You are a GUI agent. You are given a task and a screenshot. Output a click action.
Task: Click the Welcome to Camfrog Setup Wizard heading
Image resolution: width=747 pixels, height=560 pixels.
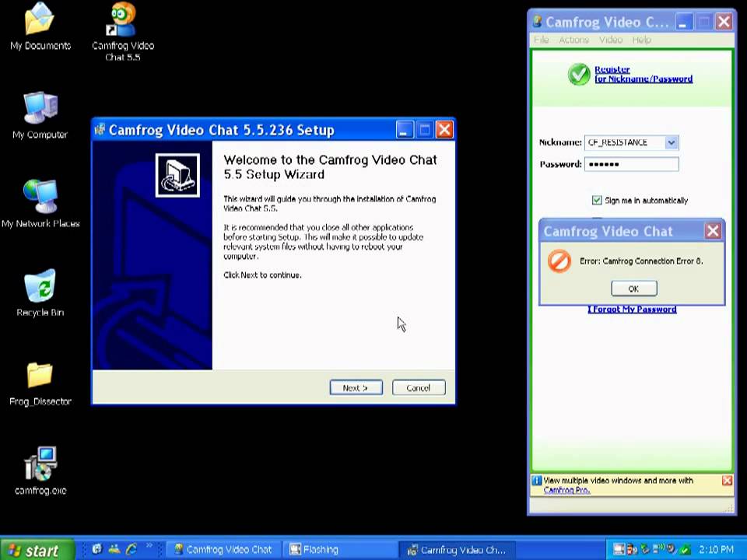(x=330, y=167)
